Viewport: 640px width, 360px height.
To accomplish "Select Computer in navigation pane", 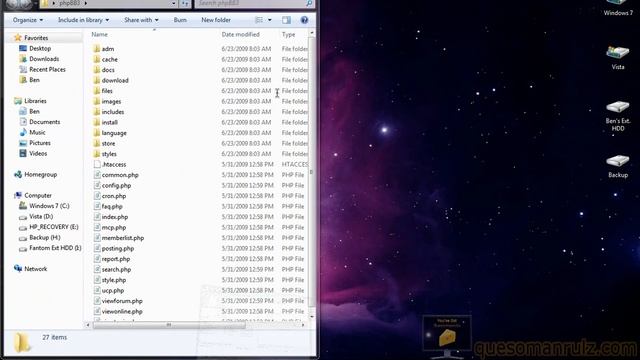I will (x=38, y=196).
